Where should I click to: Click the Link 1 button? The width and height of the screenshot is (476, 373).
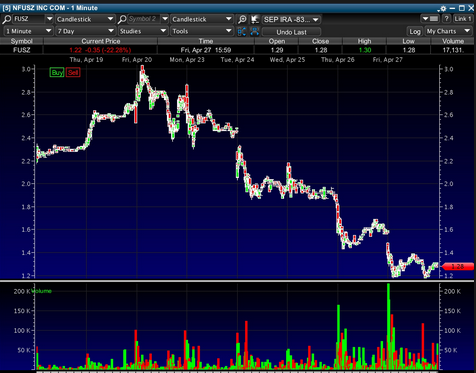click(463, 19)
